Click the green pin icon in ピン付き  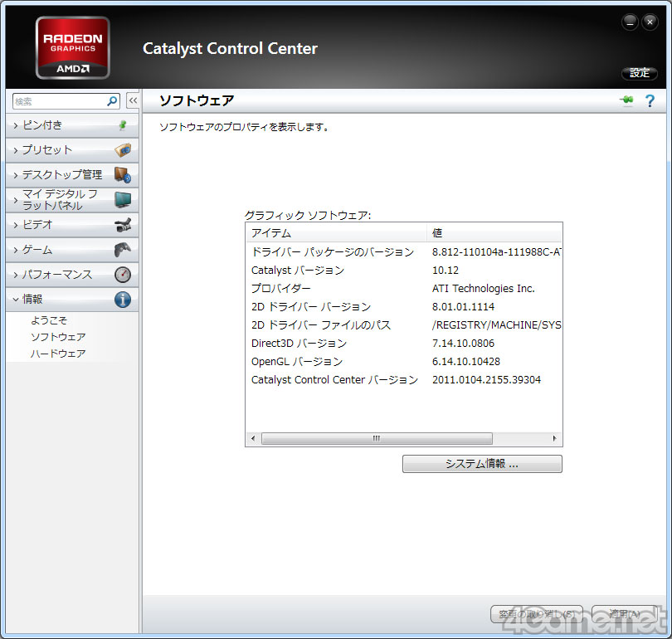(x=123, y=125)
